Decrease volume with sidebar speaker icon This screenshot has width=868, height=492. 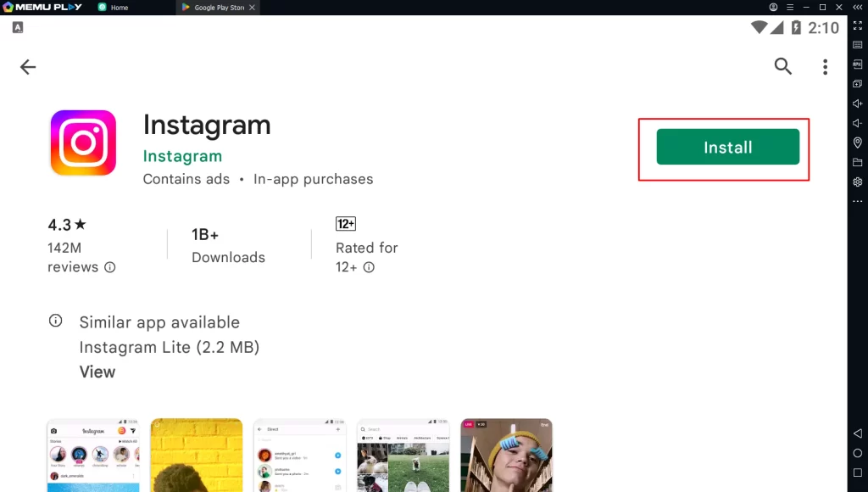click(857, 123)
